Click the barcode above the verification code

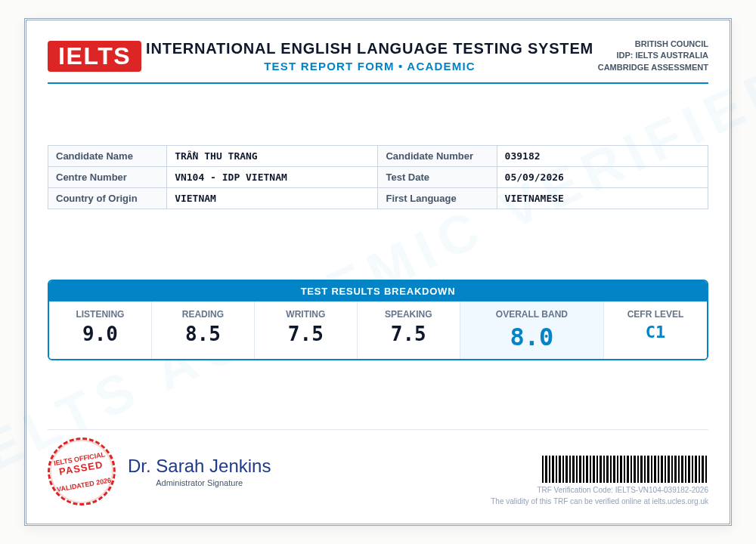pyautogui.click(x=624, y=469)
